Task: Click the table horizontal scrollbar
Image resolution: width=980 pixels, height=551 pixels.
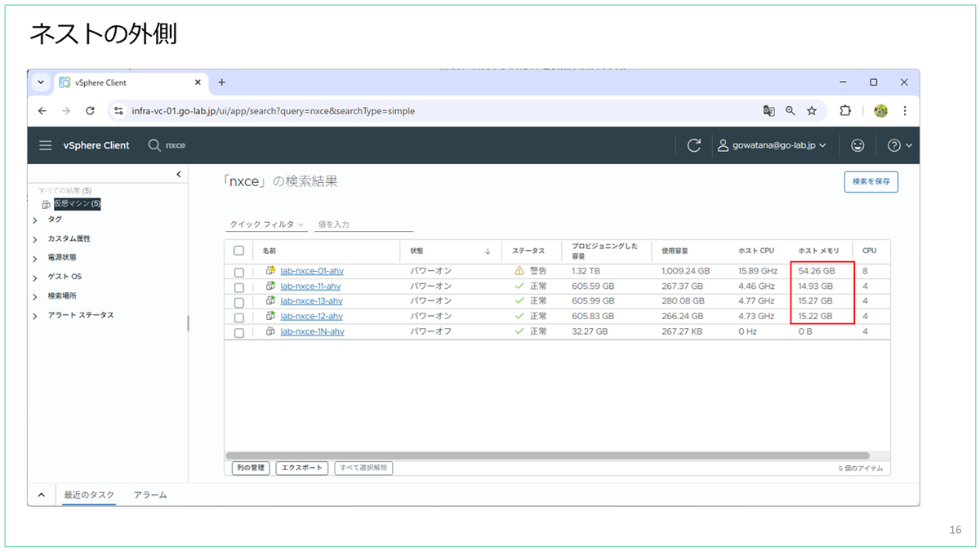Action: pyautogui.click(x=547, y=455)
